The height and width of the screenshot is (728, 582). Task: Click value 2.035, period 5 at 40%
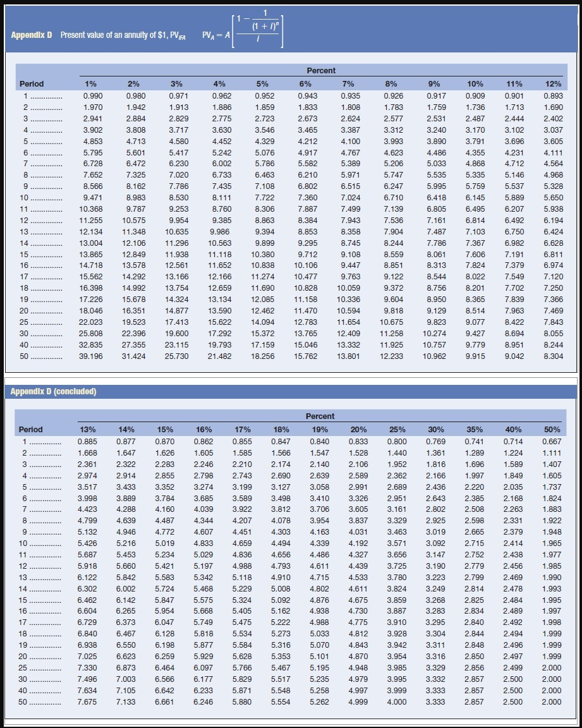[x=513, y=487]
